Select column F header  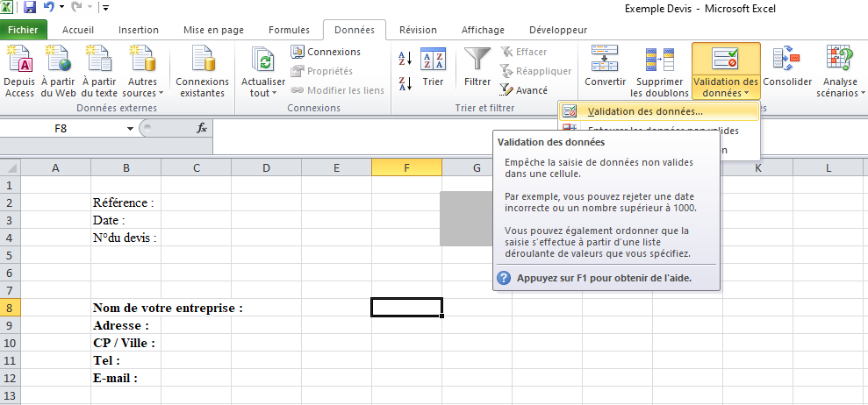tap(407, 167)
